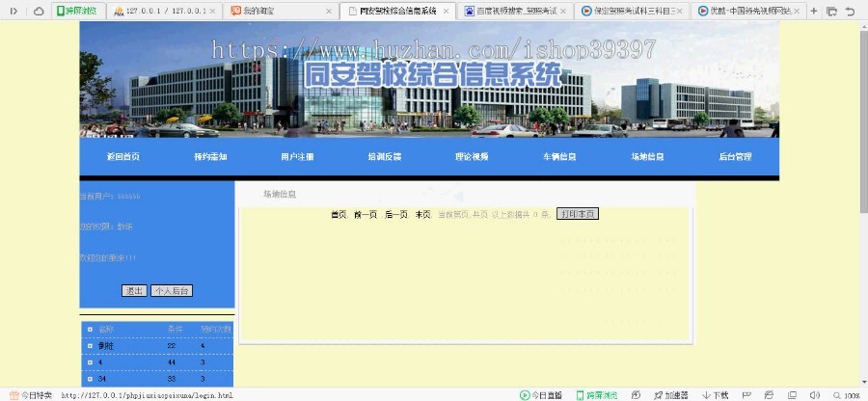Click the 后一页 pagination link
The height and width of the screenshot is (401, 868).
[x=396, y=214]
